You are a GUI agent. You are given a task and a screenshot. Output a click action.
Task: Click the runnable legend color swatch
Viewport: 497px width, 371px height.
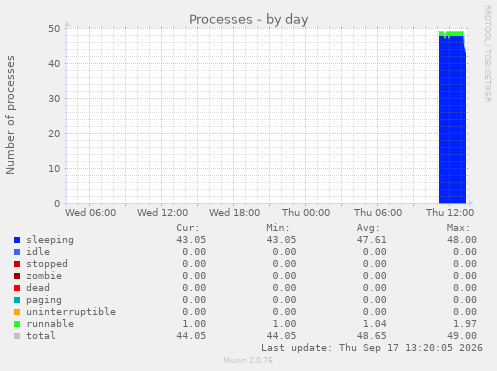tap(17, 324)
